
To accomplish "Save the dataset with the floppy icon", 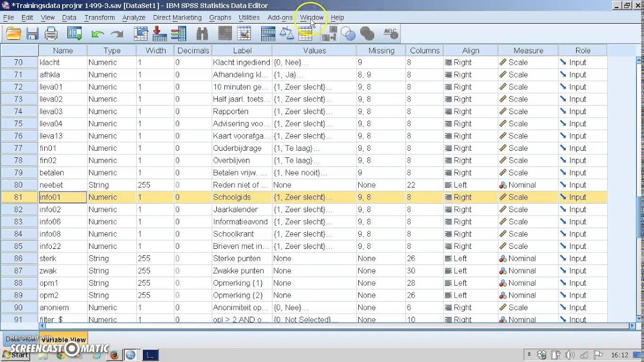I will coord(33,34).
